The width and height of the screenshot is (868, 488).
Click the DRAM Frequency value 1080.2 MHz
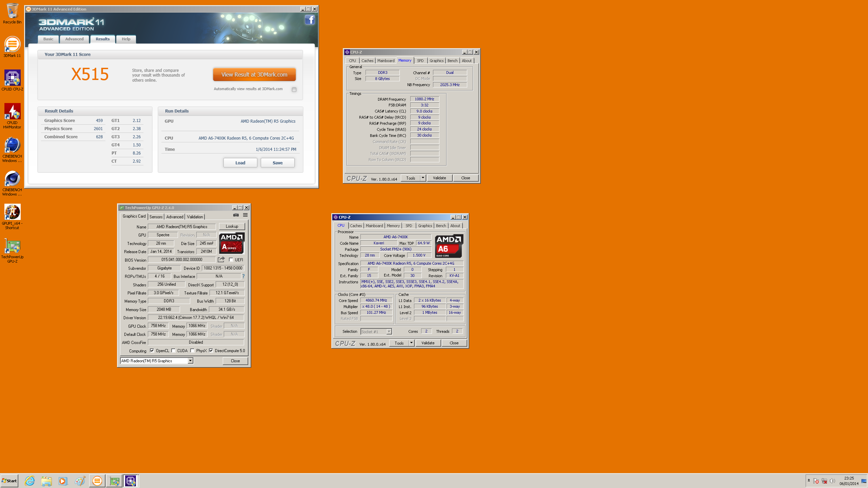(425, 99)
